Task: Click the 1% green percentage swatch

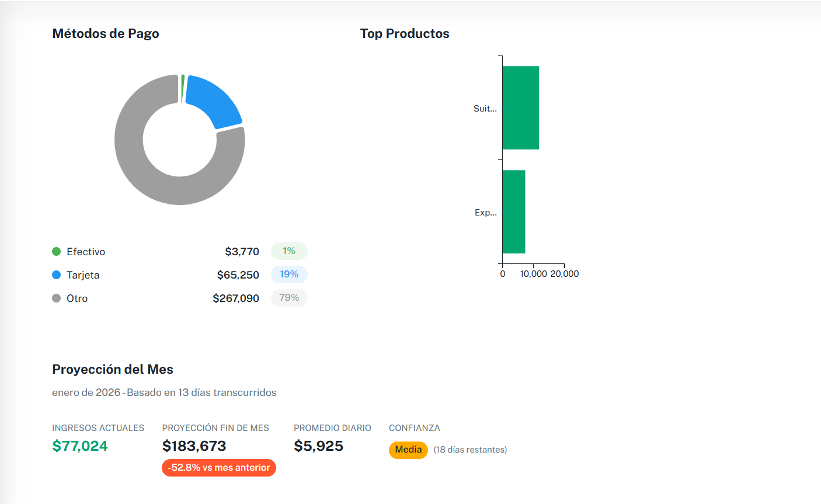Action: pos(288,251)
